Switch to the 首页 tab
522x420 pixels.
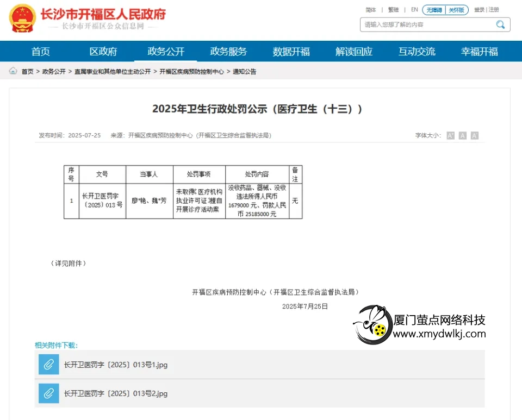pyautogui.click(x=40, y=51)
